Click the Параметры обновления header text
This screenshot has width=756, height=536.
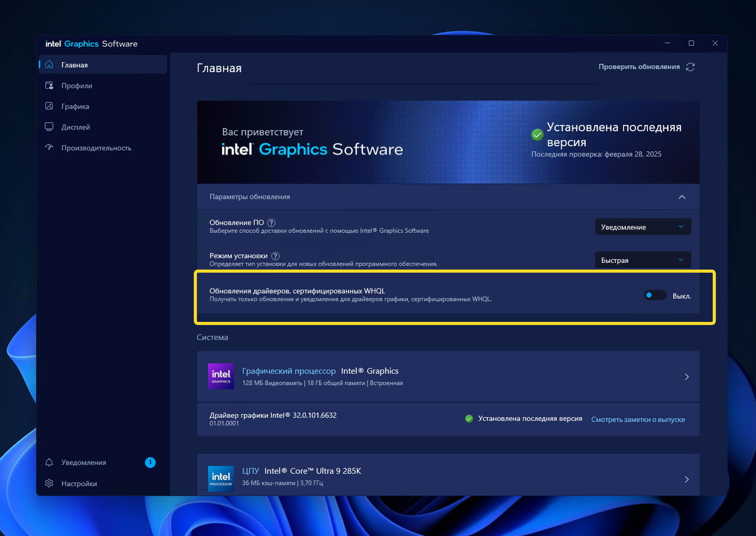click(x=249, y=197)
